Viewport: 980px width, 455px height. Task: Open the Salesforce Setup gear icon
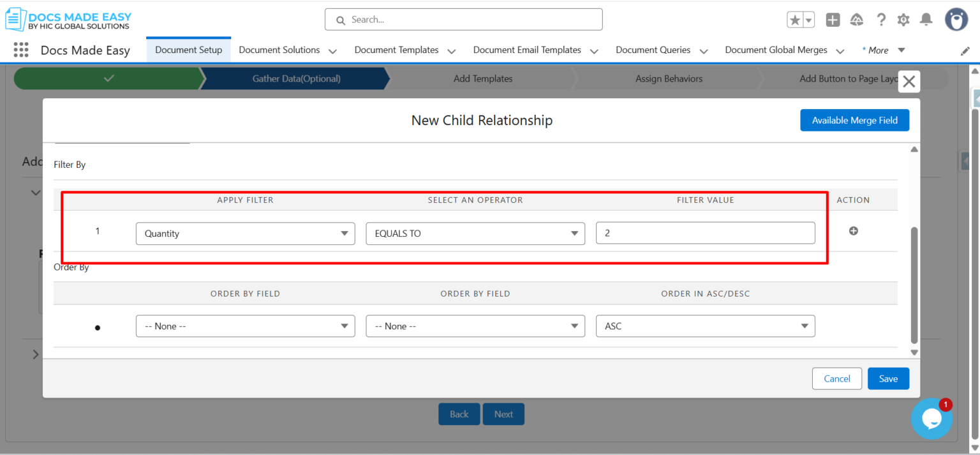(x=903, y=20)
